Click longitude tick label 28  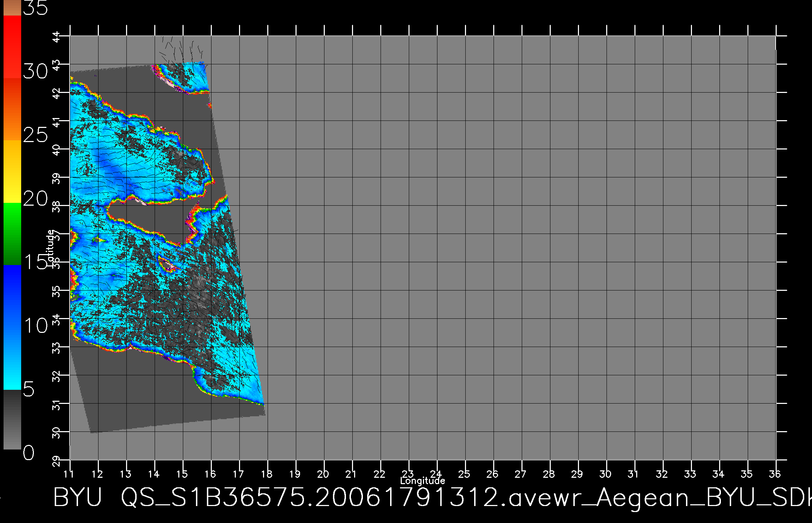(x=549, y=474)
